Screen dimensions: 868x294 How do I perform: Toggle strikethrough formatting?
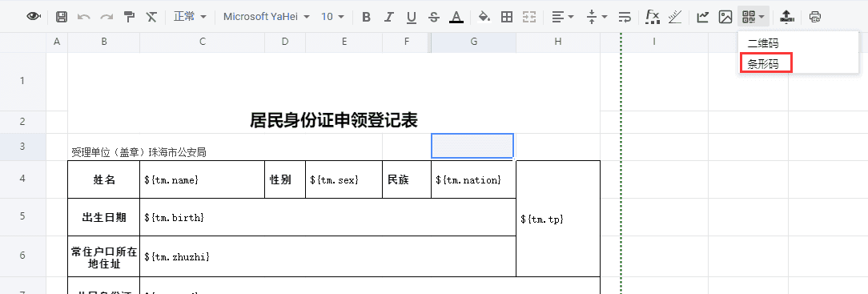click(x=434, y=17)
